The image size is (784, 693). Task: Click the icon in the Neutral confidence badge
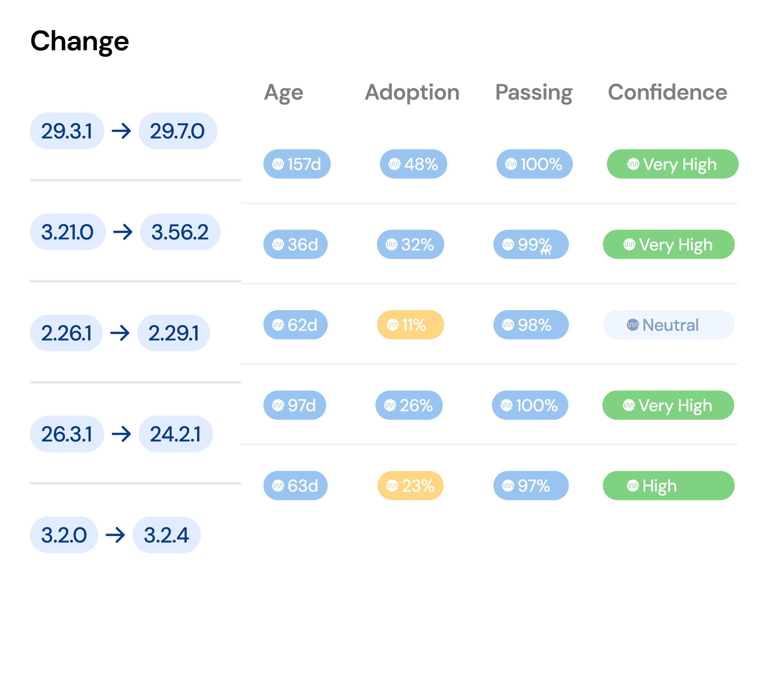(632, 325)
